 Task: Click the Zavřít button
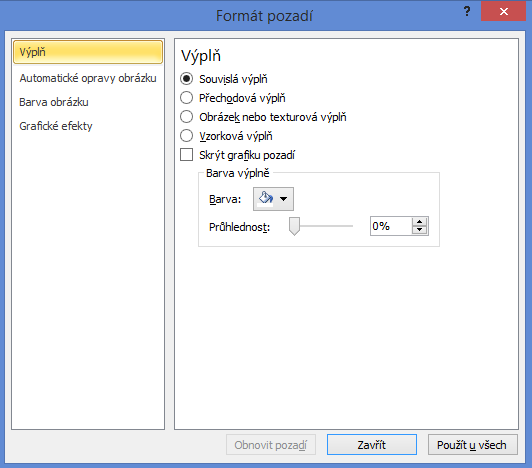point(372,445)
